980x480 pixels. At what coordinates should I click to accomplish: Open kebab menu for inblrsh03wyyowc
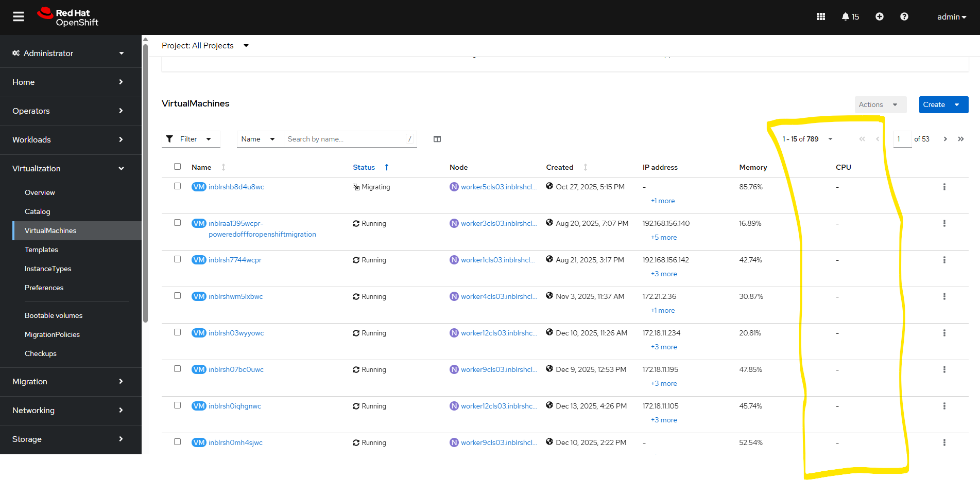pyautogui.click(x=944, y=333)
